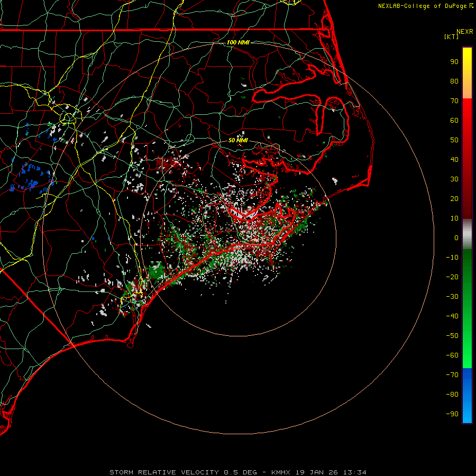
Task: Click the -70 value on the velocity scale
Action: tap(452, 374)
